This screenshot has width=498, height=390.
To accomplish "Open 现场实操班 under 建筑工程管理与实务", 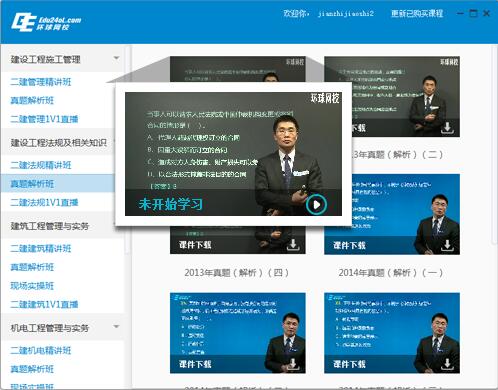I will point(32,286).
